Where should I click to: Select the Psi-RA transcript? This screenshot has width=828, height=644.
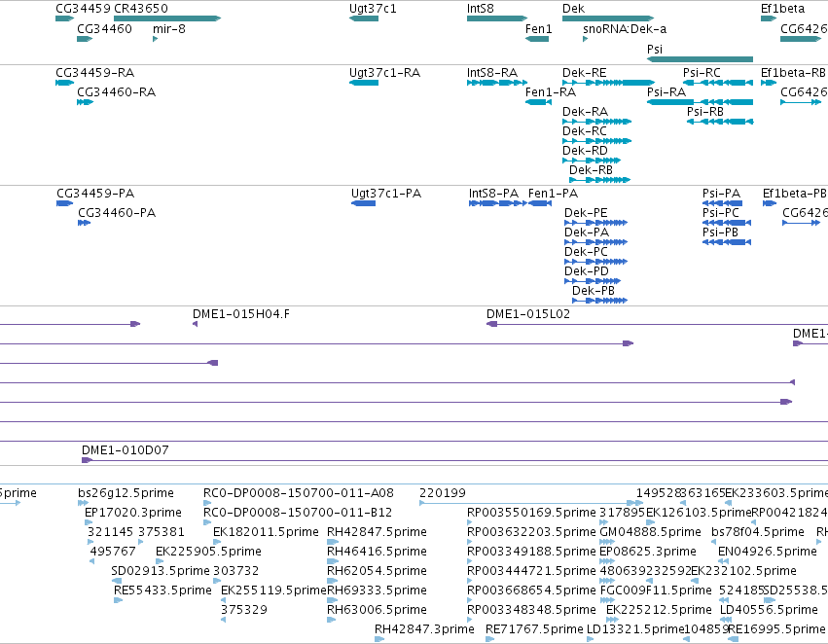(x=700, y=102)
